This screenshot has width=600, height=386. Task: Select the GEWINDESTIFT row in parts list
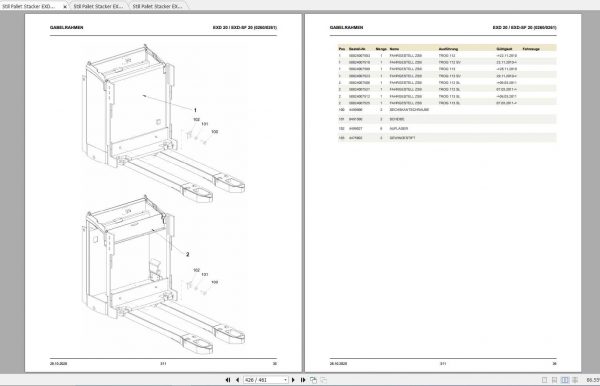(447, 138)
